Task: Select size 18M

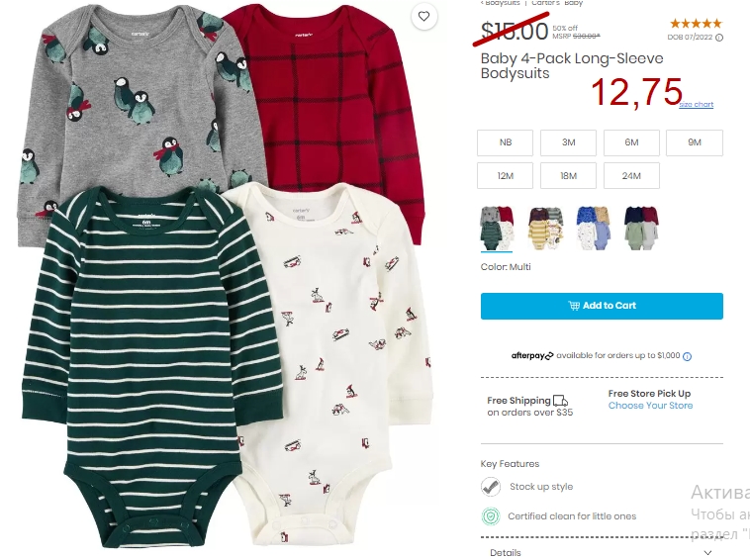Action: coord(568,176)
